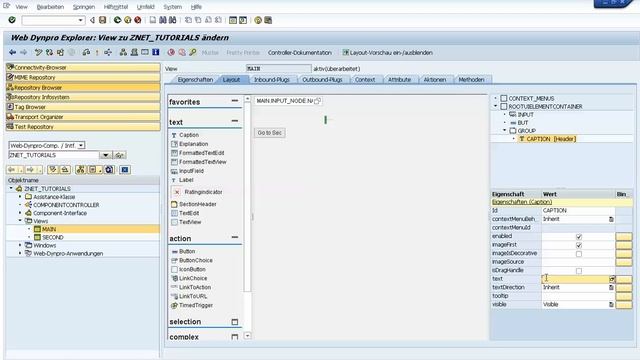This screenshot has height=360, width=640.
Task: Open the Web-Dynpro-Comp. / Intf. dropdown
Action: coord(81,145)
